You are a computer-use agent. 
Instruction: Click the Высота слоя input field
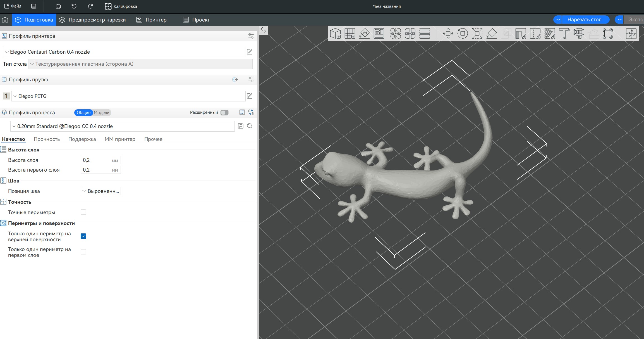tap(96, 160)
